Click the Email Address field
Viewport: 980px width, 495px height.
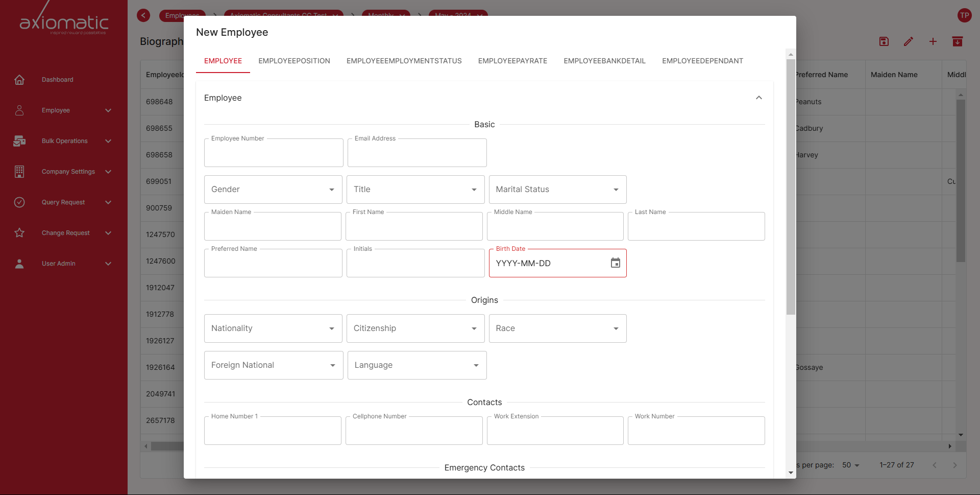(416, 153)
